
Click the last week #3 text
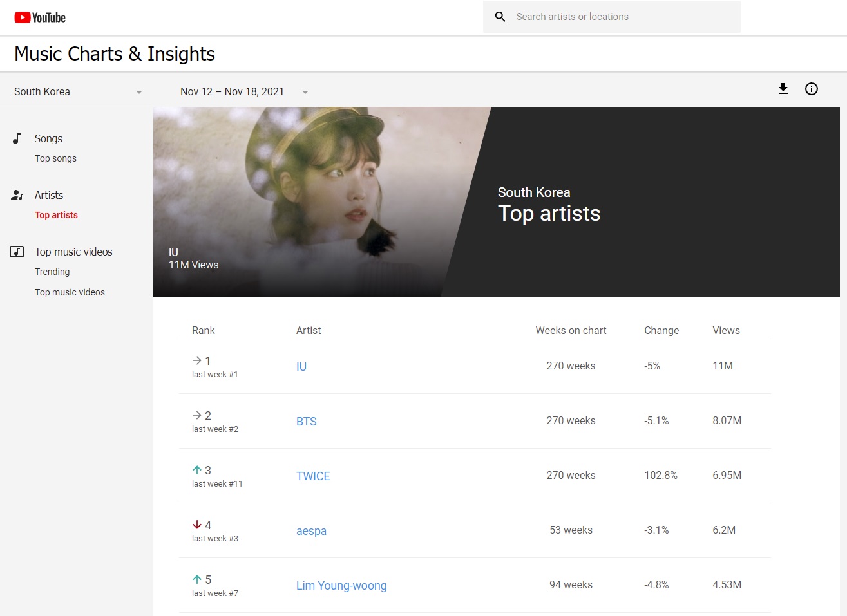pos(215,538)
